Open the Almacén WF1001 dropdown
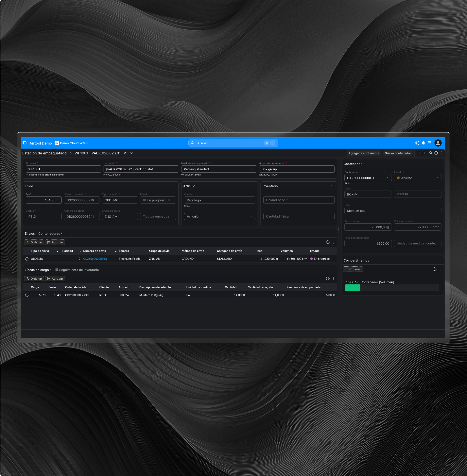Screen dimensions: 467x476 click(97, 169)
